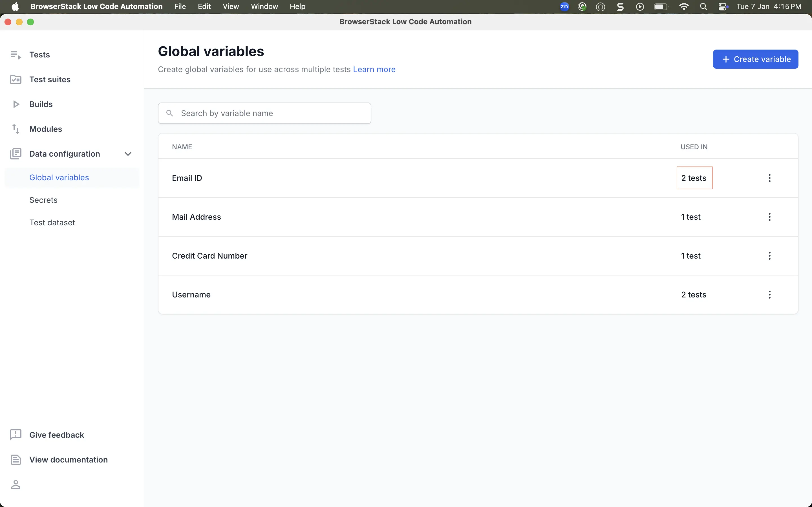This screenshot has height=507, width=812.
Task: Click the Create variable button
Action: [x=755, y=59]
